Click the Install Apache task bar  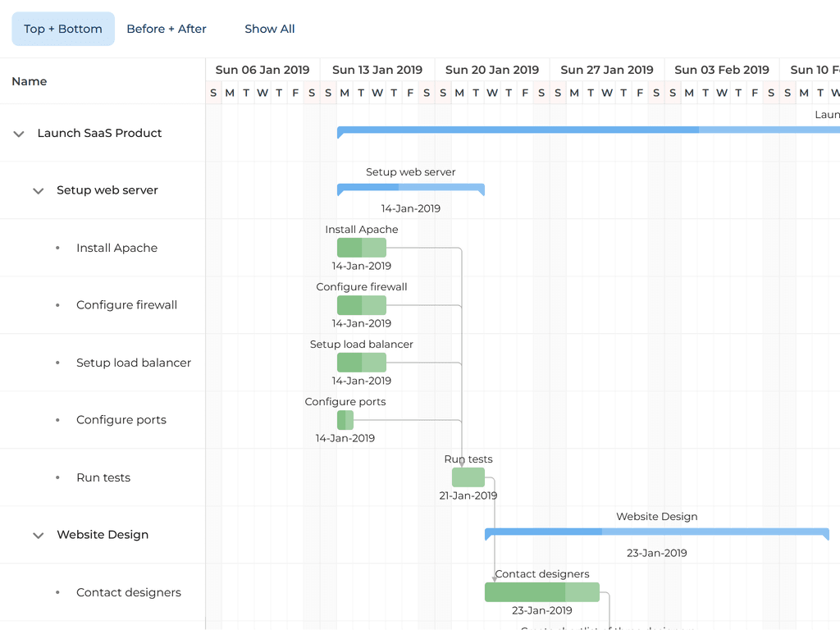[x=361, y=248]
